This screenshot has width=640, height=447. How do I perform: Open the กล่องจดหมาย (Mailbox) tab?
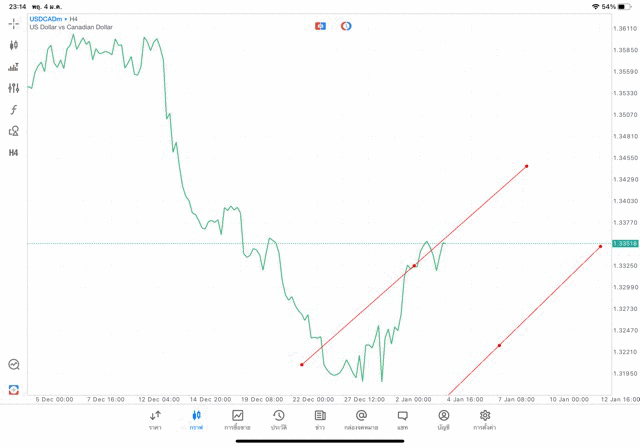point(361,420)
